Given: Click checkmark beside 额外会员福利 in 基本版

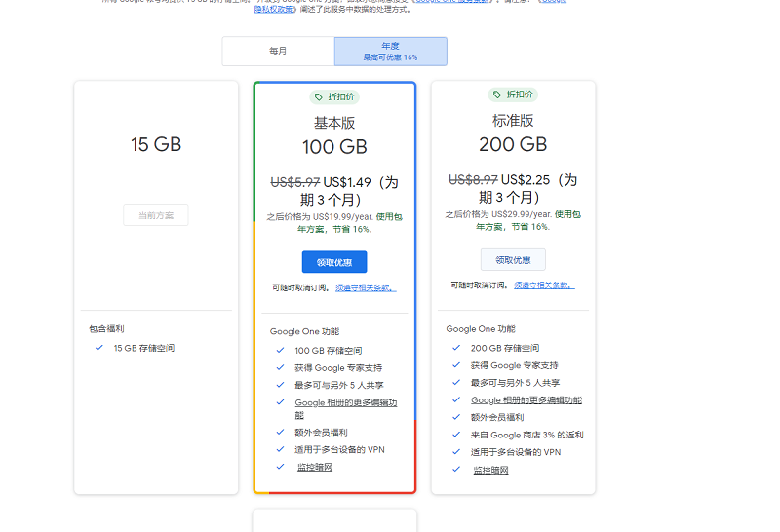Looking at the screenshot, I should (280, 432).
